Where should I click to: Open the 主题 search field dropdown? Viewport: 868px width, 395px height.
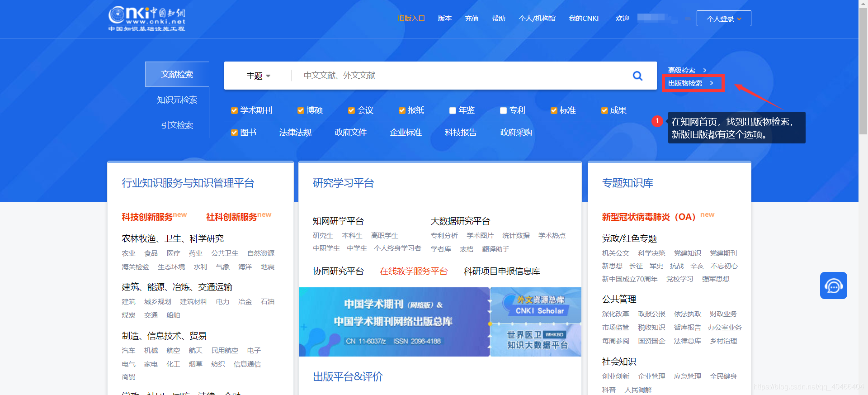click(x=258, y=76)
